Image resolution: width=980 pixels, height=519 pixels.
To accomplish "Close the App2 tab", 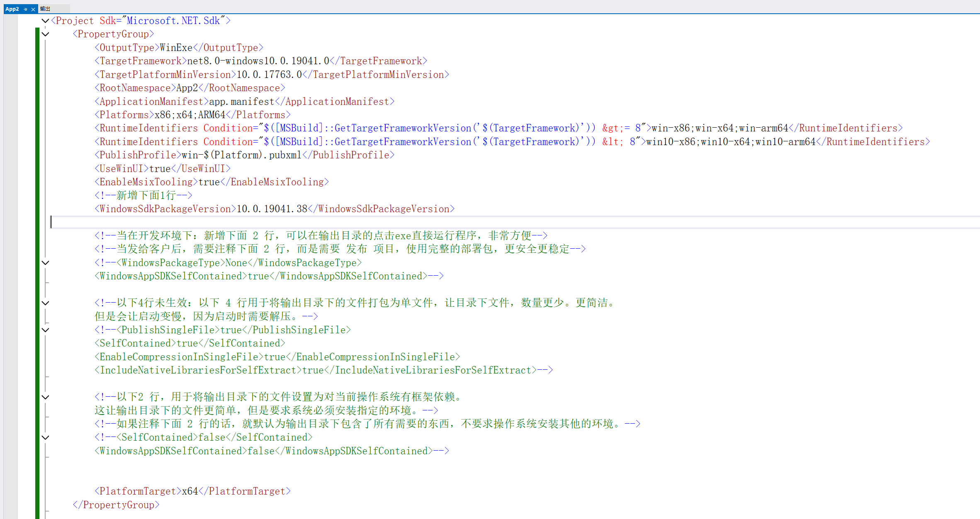I will (x=33, y=9).
